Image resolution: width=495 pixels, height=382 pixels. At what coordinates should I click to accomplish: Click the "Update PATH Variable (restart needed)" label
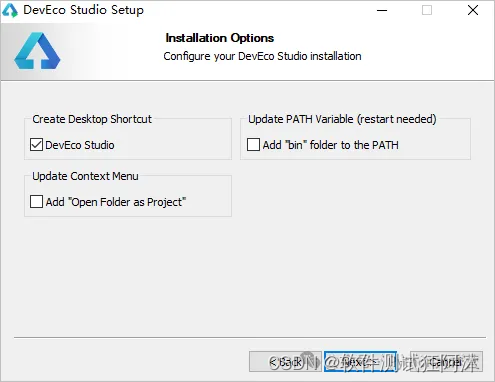pos(342,119)
